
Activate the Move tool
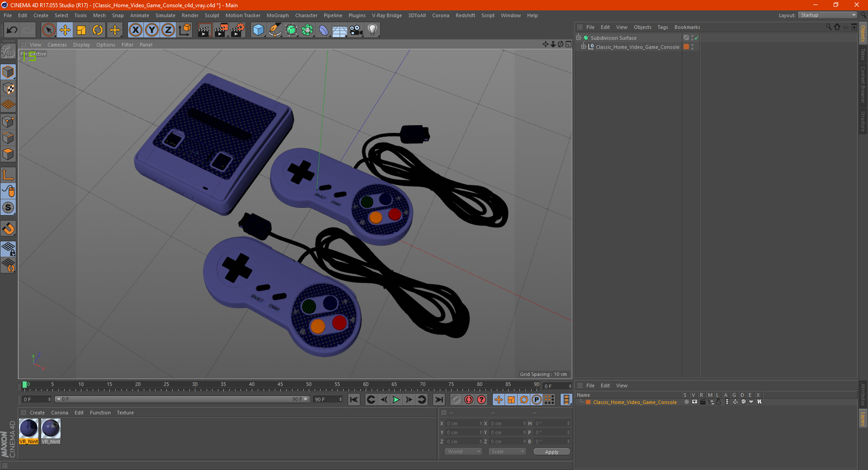pos(65,30)
